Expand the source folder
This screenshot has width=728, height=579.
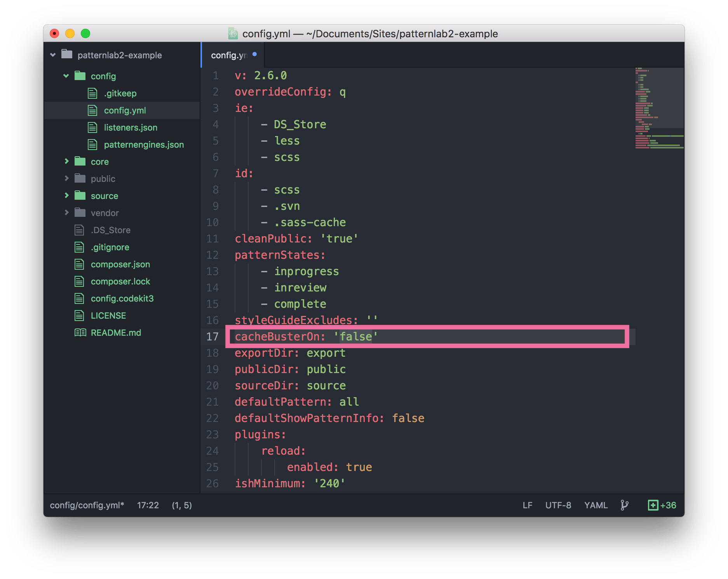point(67,195)
